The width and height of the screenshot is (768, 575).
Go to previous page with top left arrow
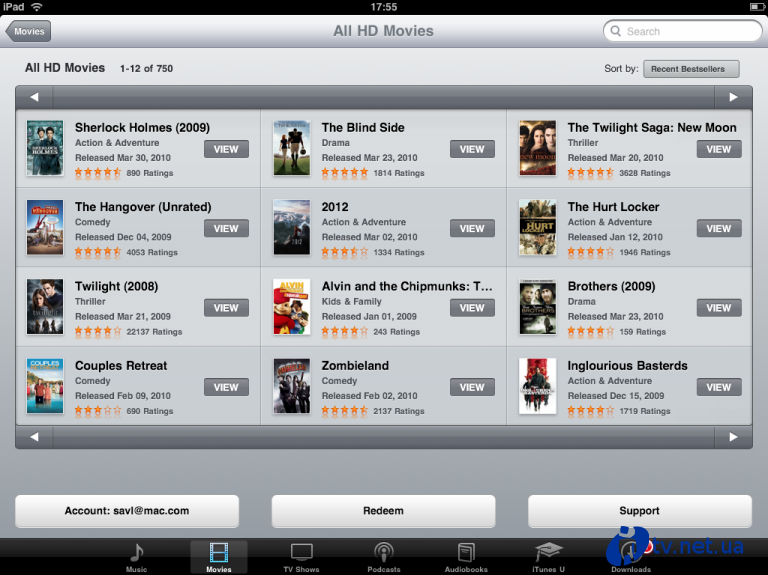pos(34,97)
